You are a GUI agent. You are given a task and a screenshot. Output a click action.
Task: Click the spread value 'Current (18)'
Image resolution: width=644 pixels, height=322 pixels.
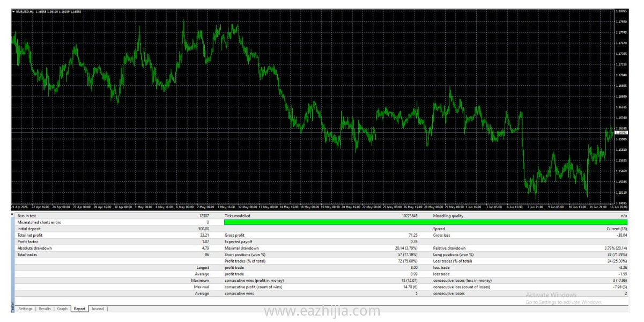click(618, 229)
